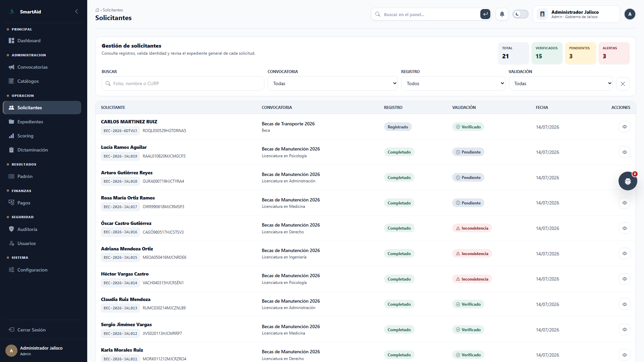Click the Auditoría shield icon
The width and height of the screenshot is (644, 362).
(11, 229)
